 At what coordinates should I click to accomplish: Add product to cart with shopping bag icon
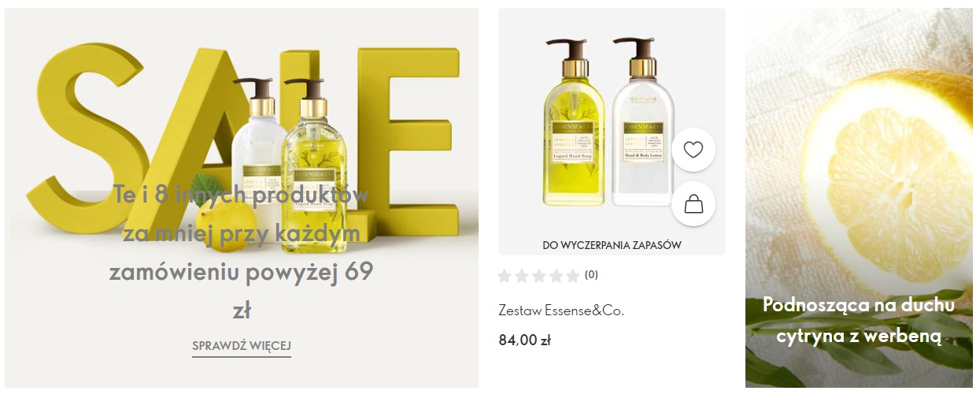(693, 204)
